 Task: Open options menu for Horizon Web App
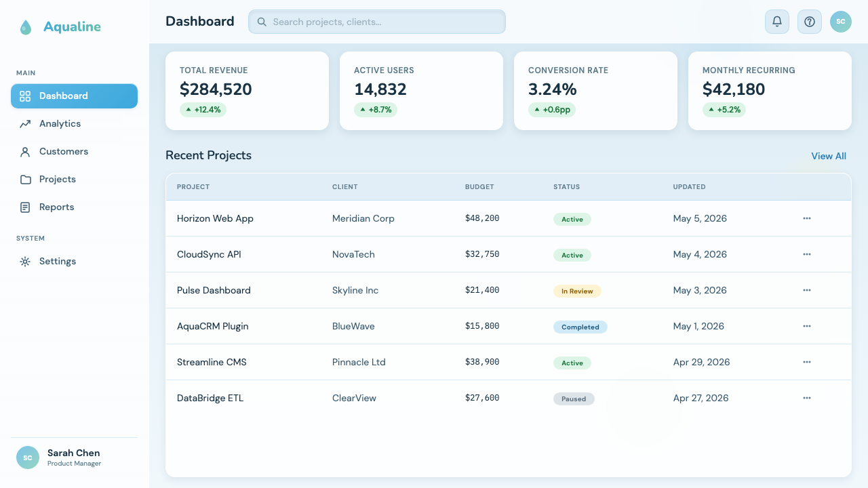[x=807, y=218]
